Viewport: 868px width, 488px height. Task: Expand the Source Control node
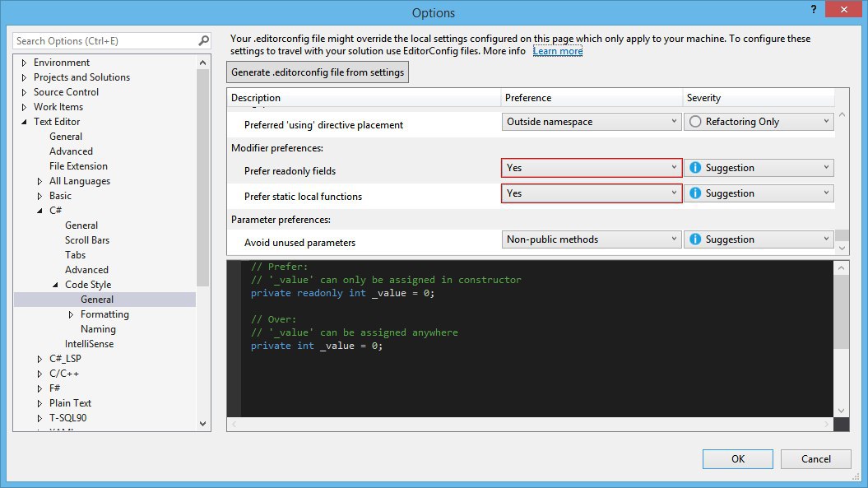click(24, 92)
